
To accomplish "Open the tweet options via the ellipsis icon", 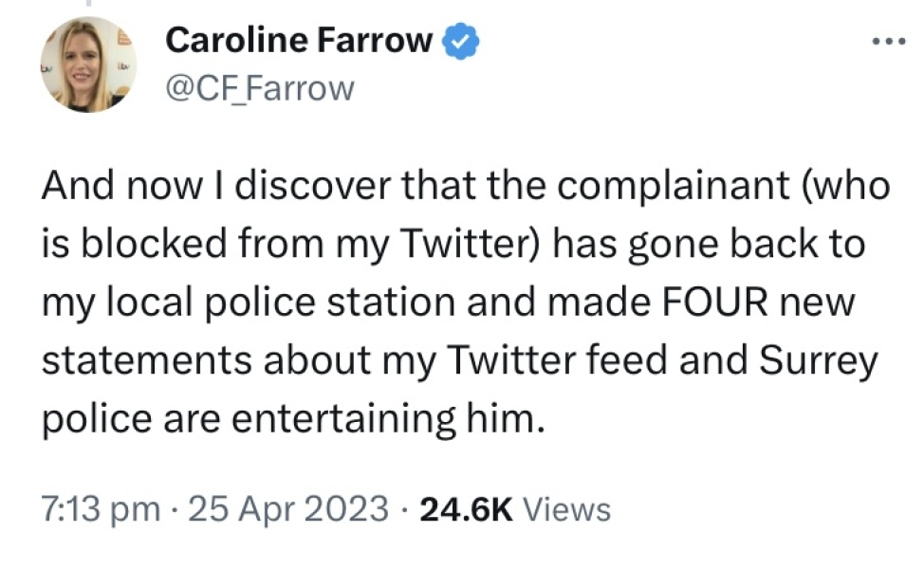I will 888,40.
